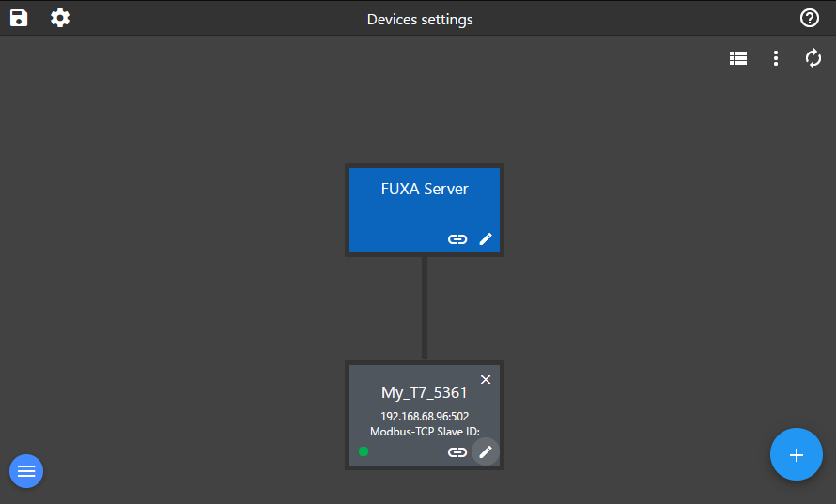Edit FUXA Server with pencil icon
The height and width of the screenshot is (504, 836).
[x=486, y=239]
